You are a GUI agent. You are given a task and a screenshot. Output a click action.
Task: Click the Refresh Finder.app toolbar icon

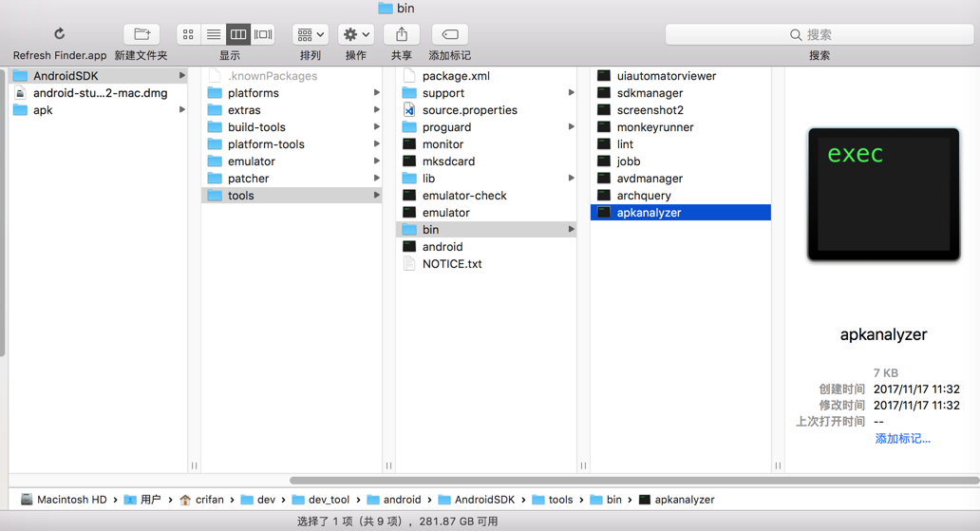(60, 34)
